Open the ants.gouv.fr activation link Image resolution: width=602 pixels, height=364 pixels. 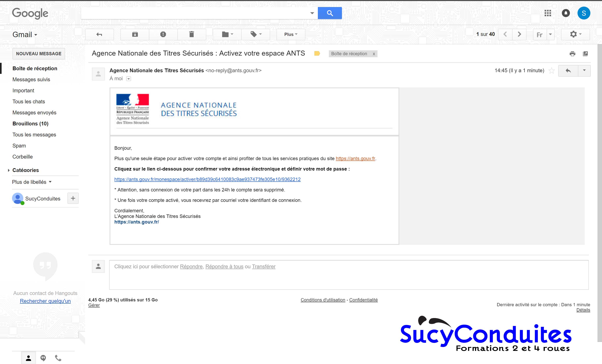[207, 179]
